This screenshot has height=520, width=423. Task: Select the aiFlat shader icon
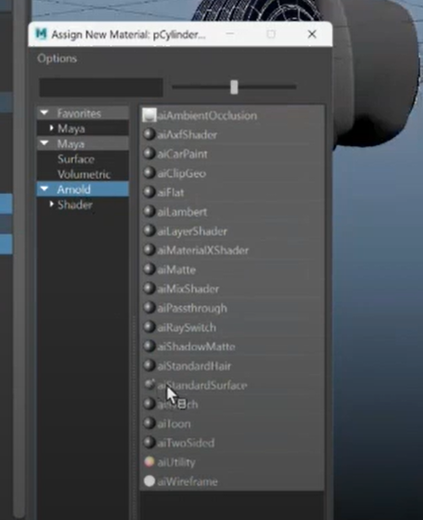click(x=149, y=192)
